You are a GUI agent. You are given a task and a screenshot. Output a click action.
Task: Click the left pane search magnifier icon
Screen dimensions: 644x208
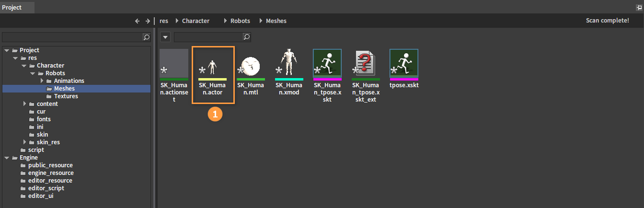click(x=147, y=37)
